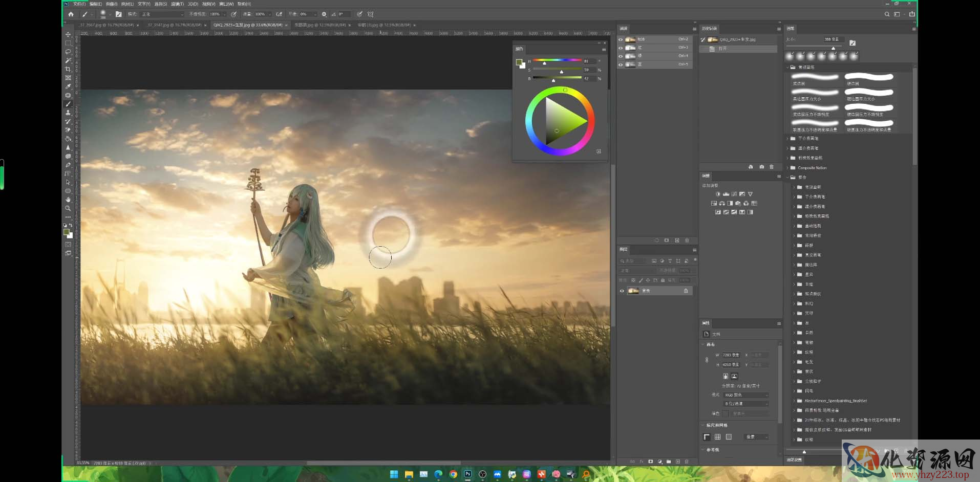
Task: Open the 文件 menu
Action: tap(80, 4)
